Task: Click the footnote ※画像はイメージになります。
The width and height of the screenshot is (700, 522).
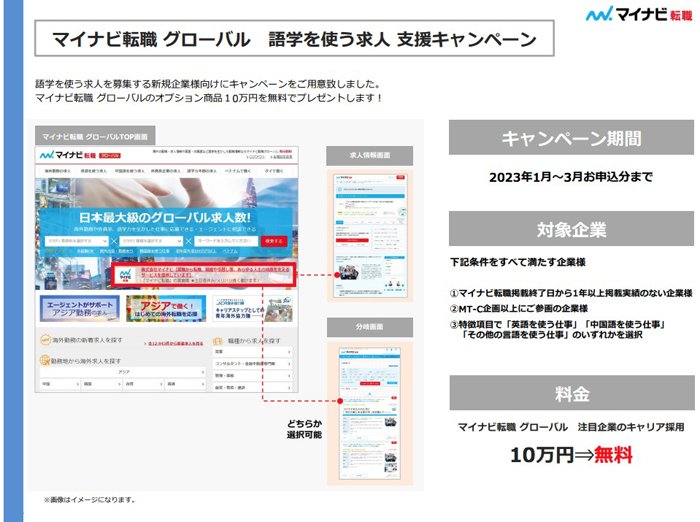Action: [89, 500]
